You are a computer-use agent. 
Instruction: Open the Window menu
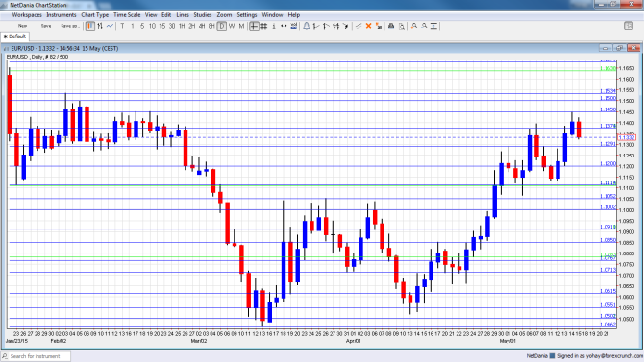(272, 15)
